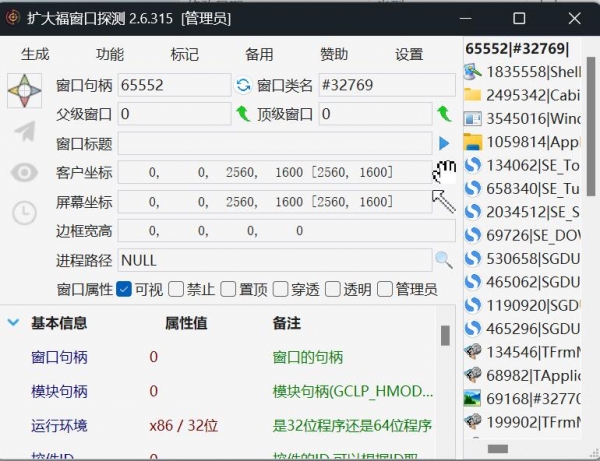Select list entry 68982|TApplic
The image size is (600, 461).
tap(522, 375)
